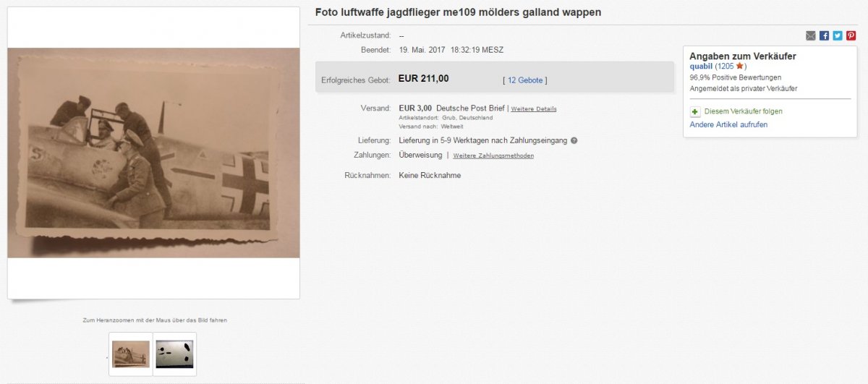Click the red star feedback icon
The height and width of the screenshot is (384, 868).
pyautogui.click(x=739, y=66)
